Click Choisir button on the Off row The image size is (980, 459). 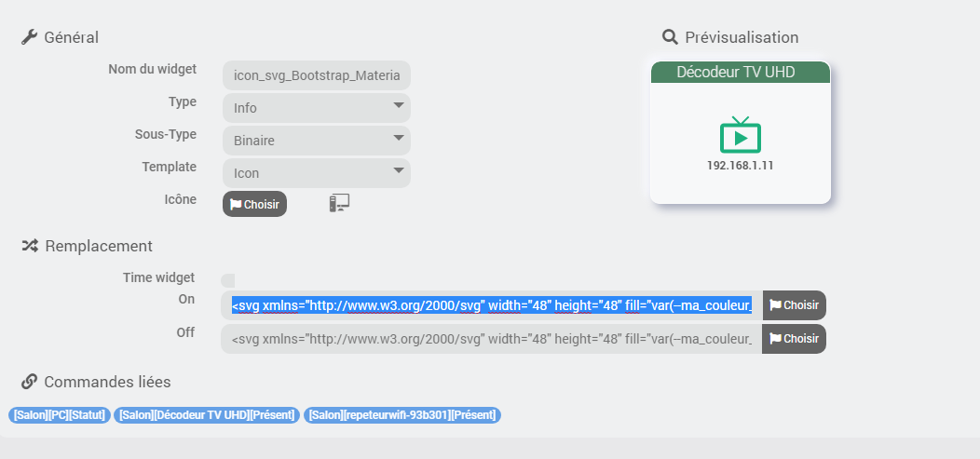click(794, 339)
